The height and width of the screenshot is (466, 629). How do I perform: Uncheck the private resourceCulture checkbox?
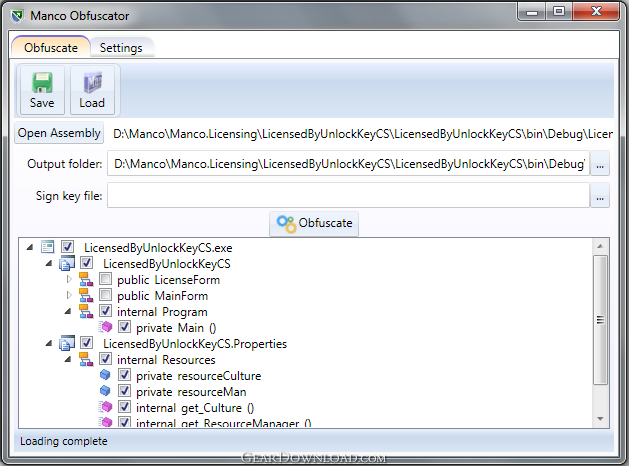124,375
